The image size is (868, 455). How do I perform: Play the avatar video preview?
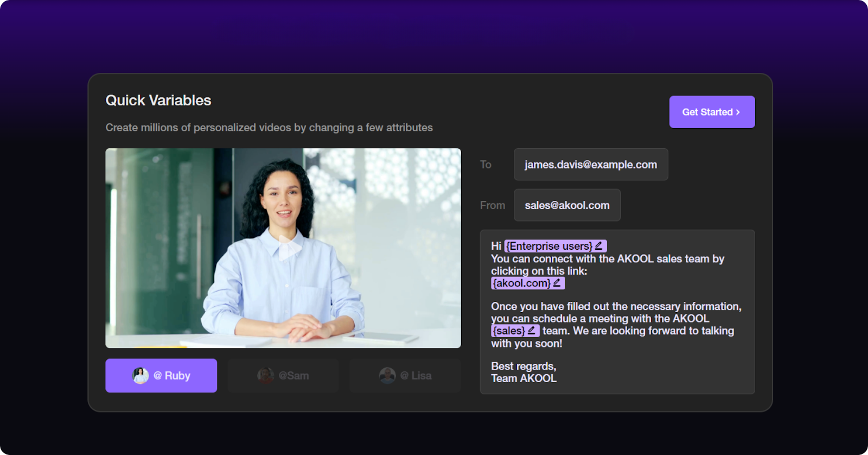(289, 248)
